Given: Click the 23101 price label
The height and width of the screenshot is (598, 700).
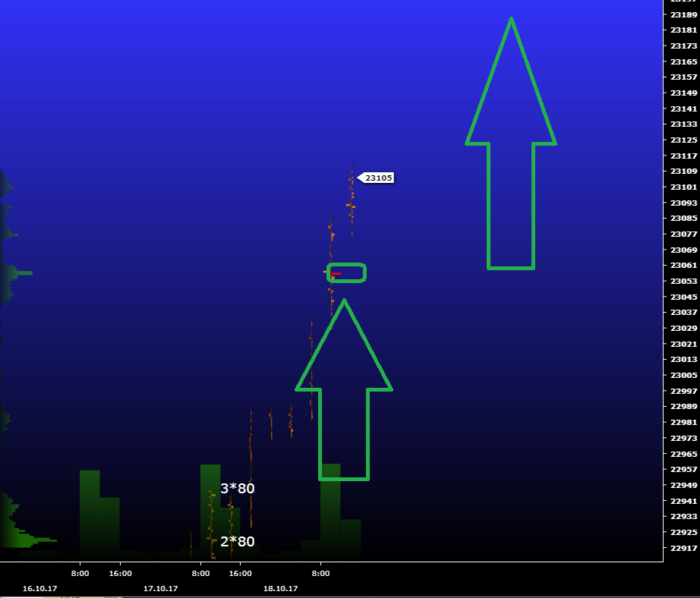Looking at the screenshot, I should tap(683, 187).
